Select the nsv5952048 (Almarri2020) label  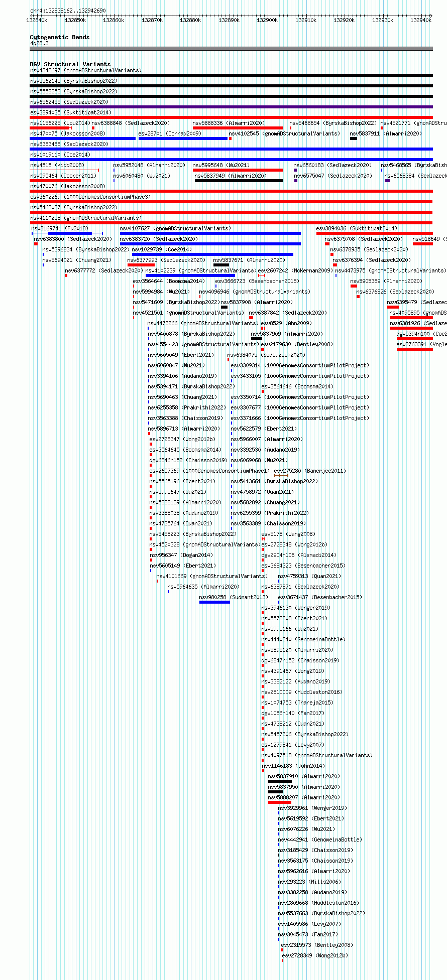click(149, 165)
